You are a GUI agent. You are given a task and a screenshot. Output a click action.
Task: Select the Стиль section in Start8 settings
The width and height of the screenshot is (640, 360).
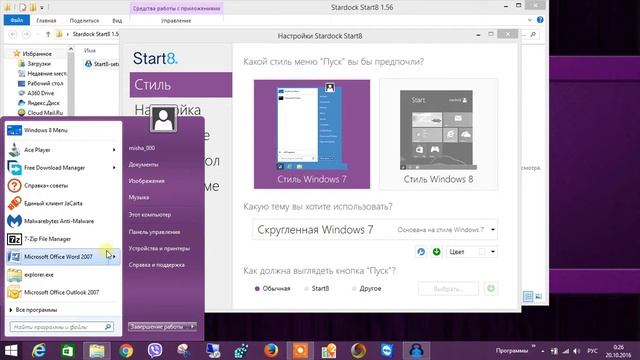pyautogui.click(x=181, y=85)
